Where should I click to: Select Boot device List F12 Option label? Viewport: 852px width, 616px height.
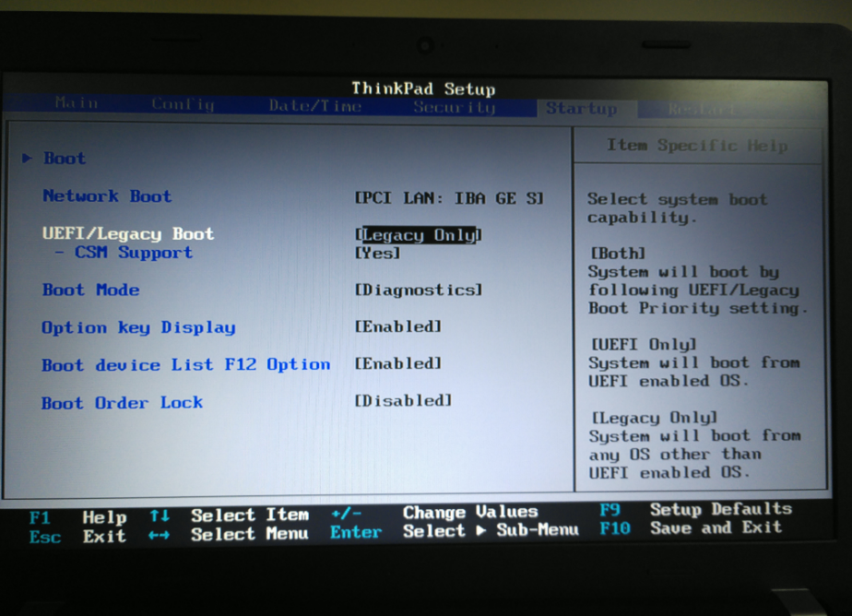[186, 364]
